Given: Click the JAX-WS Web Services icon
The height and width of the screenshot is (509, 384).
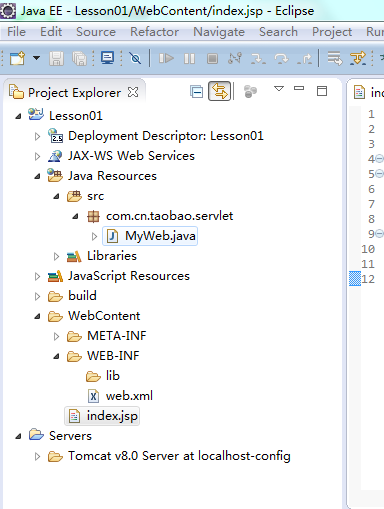Looking at the screenshot, I should pyautogui.click(x=55, y=156).
